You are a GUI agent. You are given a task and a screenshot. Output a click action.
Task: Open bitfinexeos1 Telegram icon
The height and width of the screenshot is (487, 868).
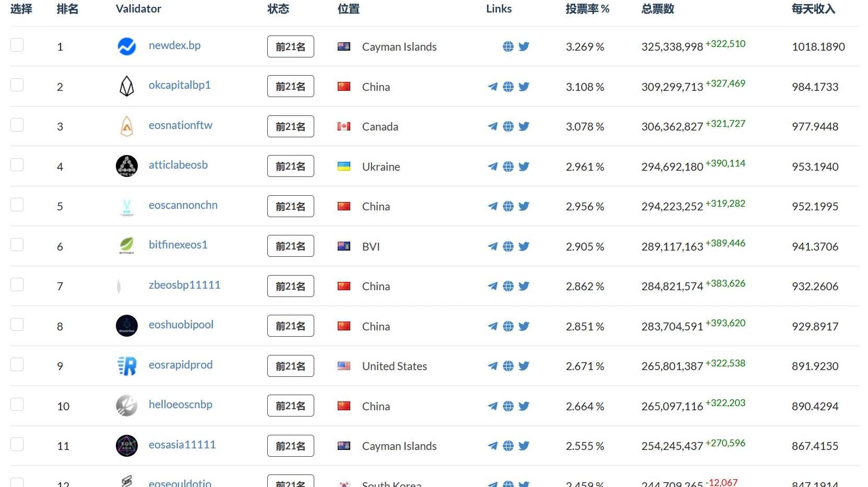coord(492,246)
